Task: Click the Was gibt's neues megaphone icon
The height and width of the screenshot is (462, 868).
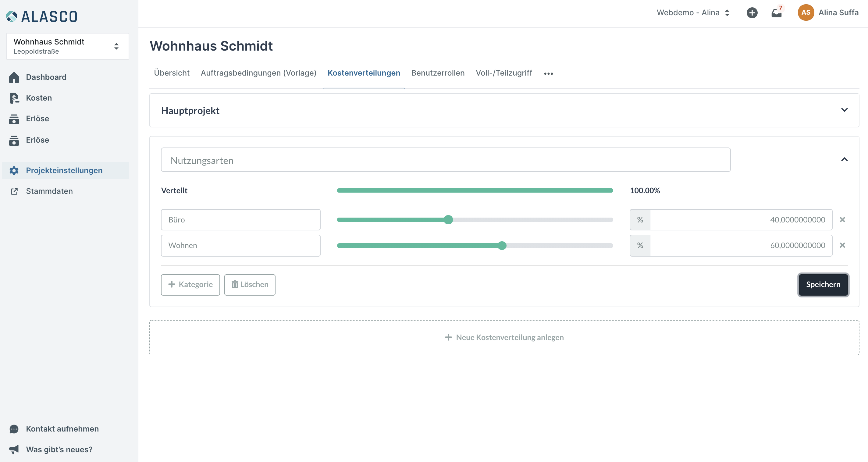Action: (14, 450)
